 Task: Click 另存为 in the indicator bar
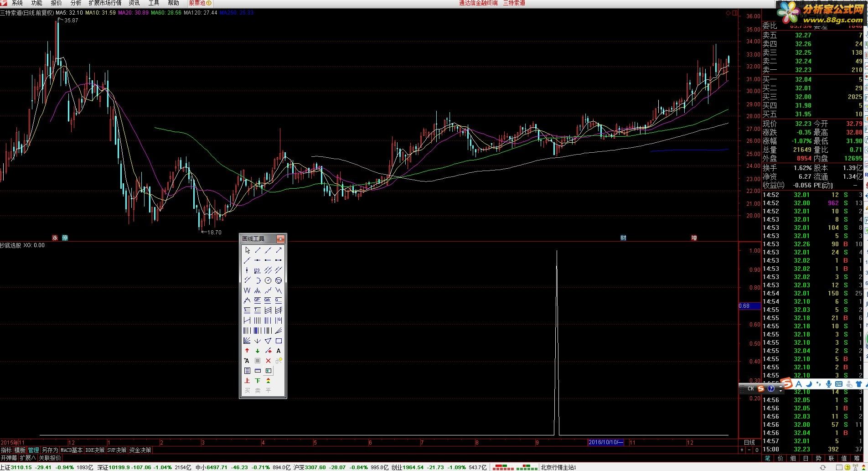pos(50,450)
